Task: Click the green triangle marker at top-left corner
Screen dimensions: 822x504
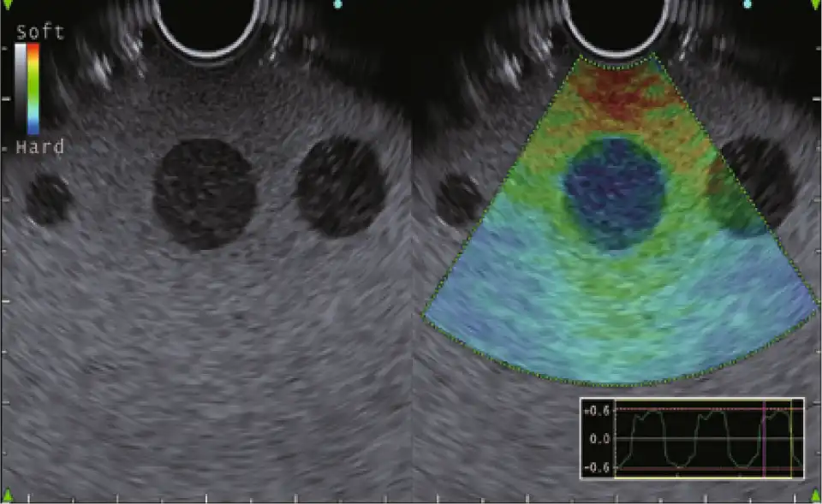Action: point(7,6)
